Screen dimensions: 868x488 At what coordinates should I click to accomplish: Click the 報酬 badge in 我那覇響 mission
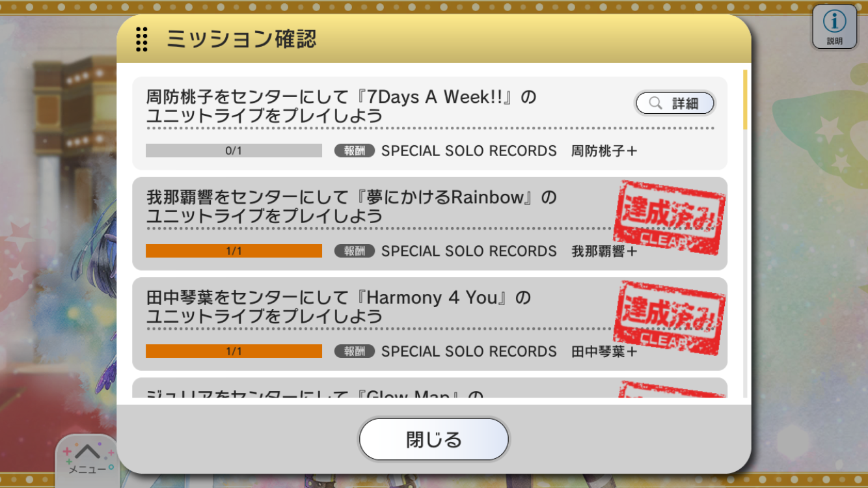pyautogui.click(x=355, y=251)
